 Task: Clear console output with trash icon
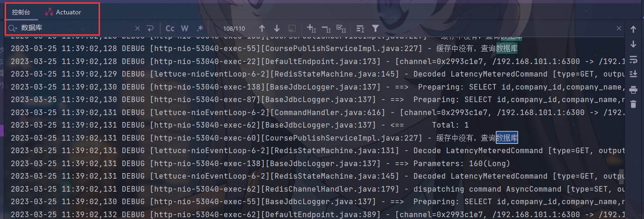point(633,104)
